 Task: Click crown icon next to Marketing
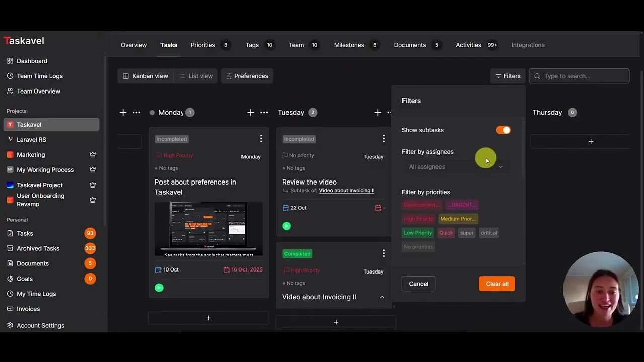(x=93, y=155)
